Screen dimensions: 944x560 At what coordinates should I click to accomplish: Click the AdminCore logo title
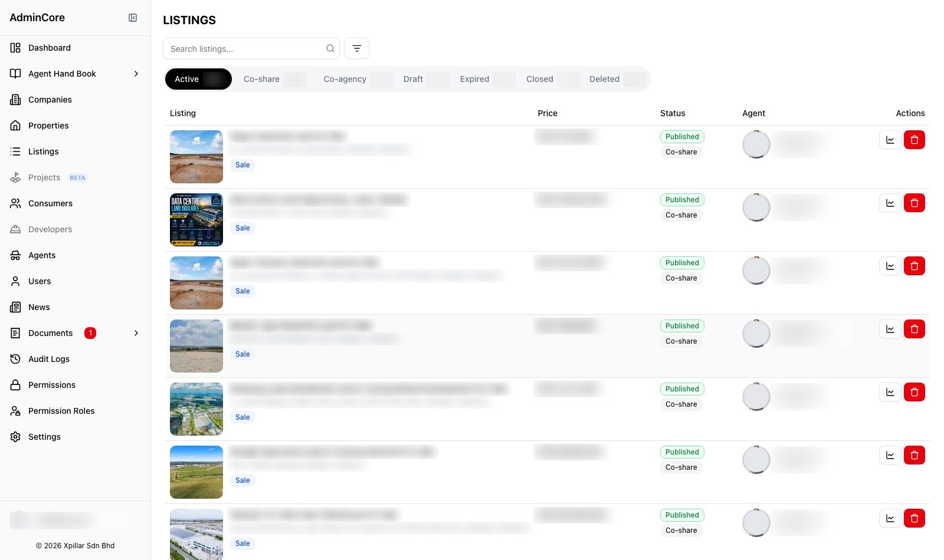coord(37,18)
